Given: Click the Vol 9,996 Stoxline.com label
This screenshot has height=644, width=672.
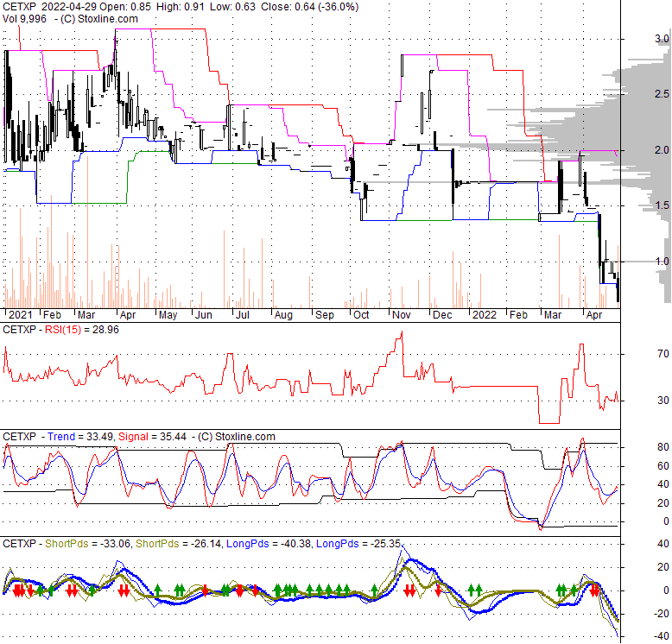Looking at the screenshot, I should (x=70, y=19).
